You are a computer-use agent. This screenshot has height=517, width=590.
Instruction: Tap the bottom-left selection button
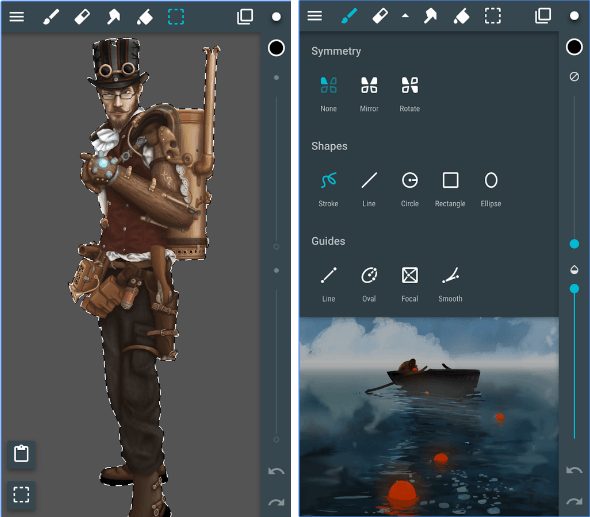pos(21,494)
